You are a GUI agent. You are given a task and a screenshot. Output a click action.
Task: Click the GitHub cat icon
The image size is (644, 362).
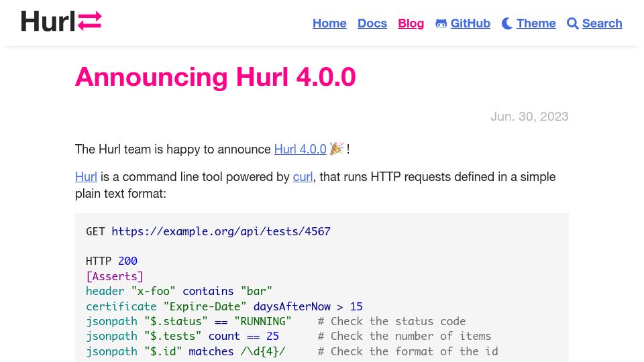[x=441, y=23]
